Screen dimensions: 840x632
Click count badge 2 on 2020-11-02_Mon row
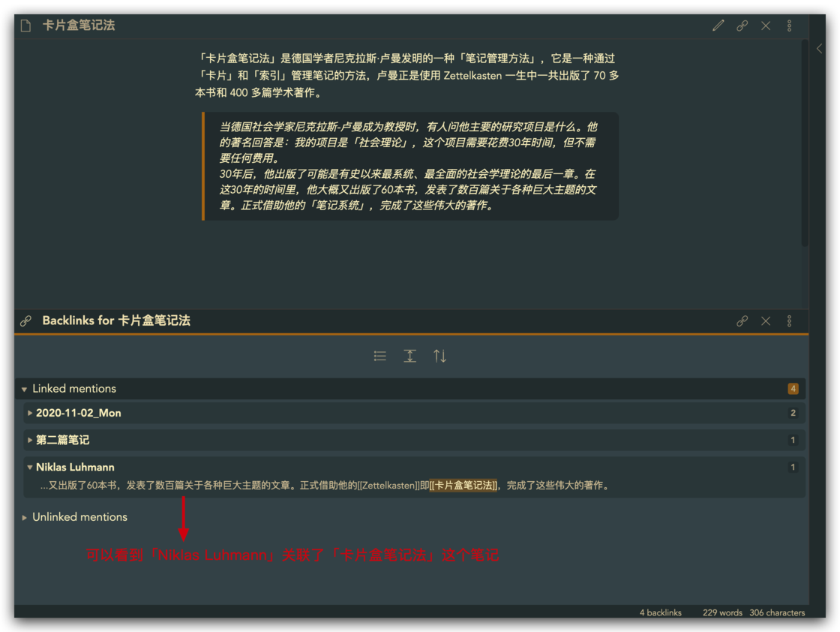click(793, 413)
